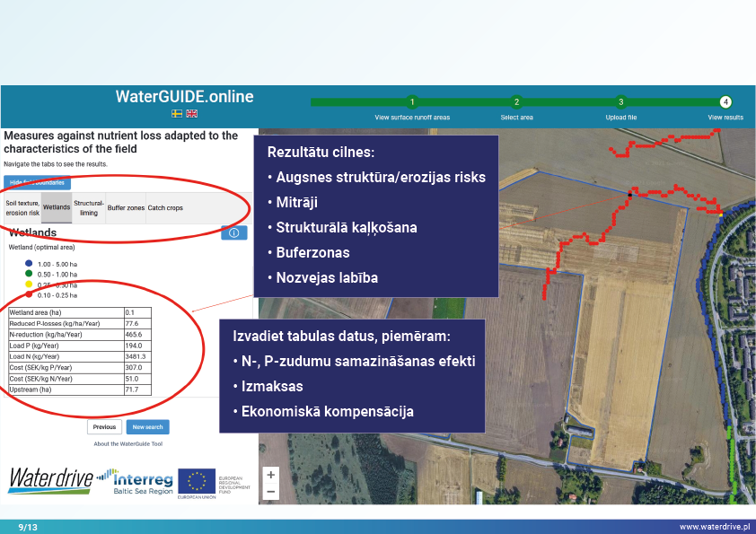The image size is (756, 534).
Task: Switch language with the Swedish flag
Action: pyautogui.click(x=177, y=114)
